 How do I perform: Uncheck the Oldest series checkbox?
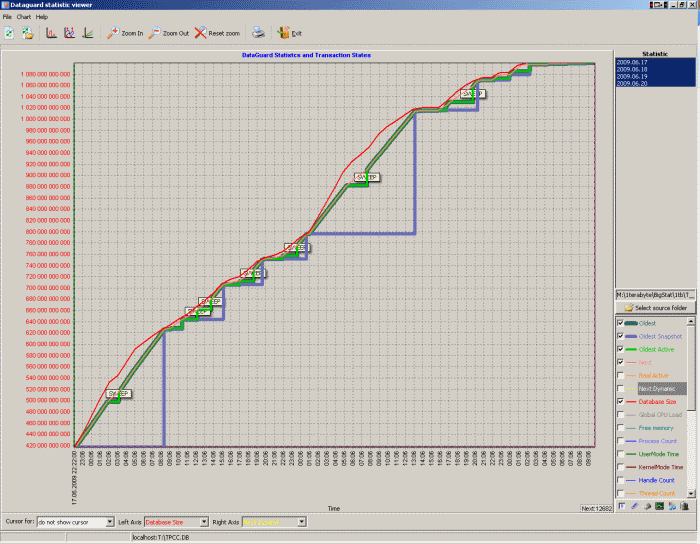pyautogui.click(x=621, y=323)
